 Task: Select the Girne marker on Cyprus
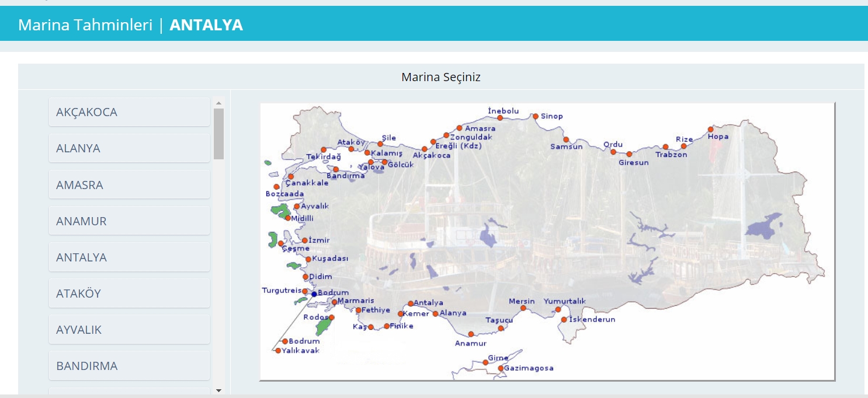[485, 361]
